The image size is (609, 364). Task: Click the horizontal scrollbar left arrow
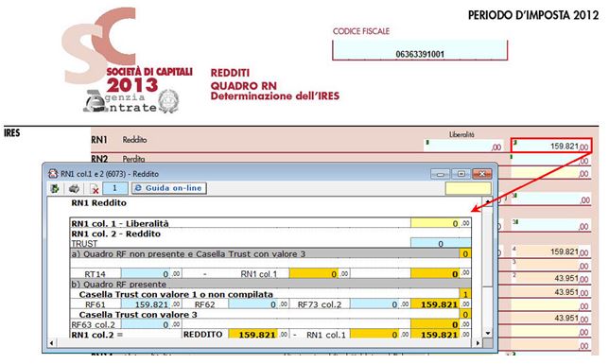click(52, 343)
